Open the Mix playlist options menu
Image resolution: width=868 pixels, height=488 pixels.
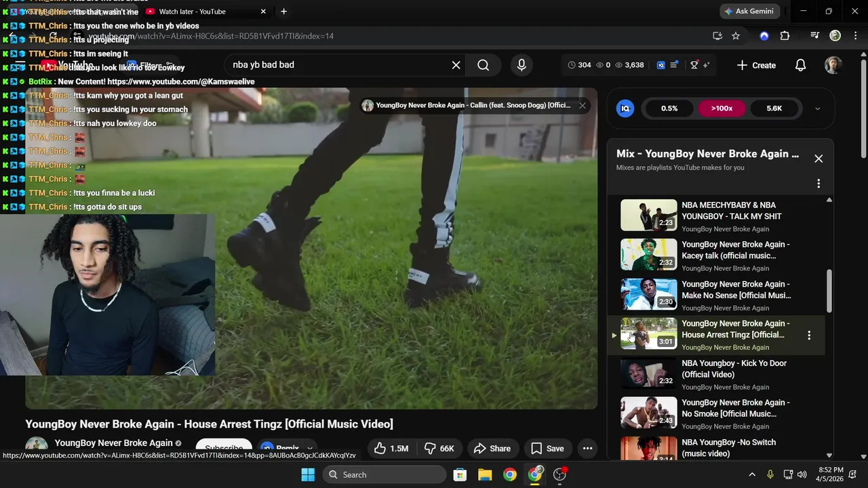818,184
